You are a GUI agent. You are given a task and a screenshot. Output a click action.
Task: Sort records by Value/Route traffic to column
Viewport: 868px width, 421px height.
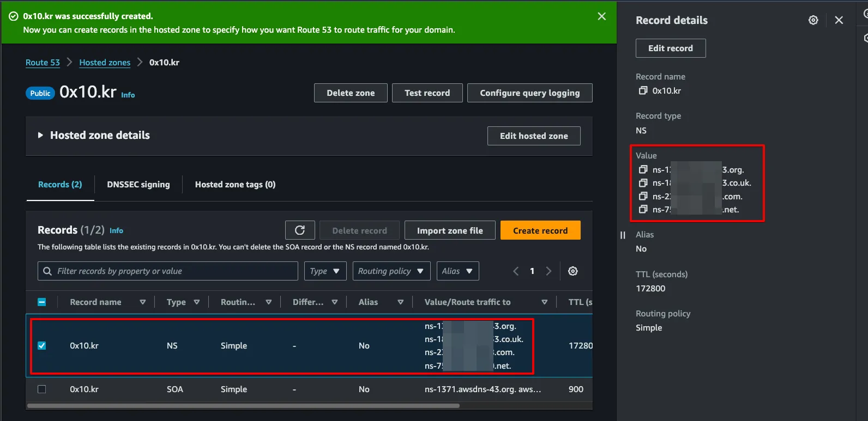[x=544, y=302]
